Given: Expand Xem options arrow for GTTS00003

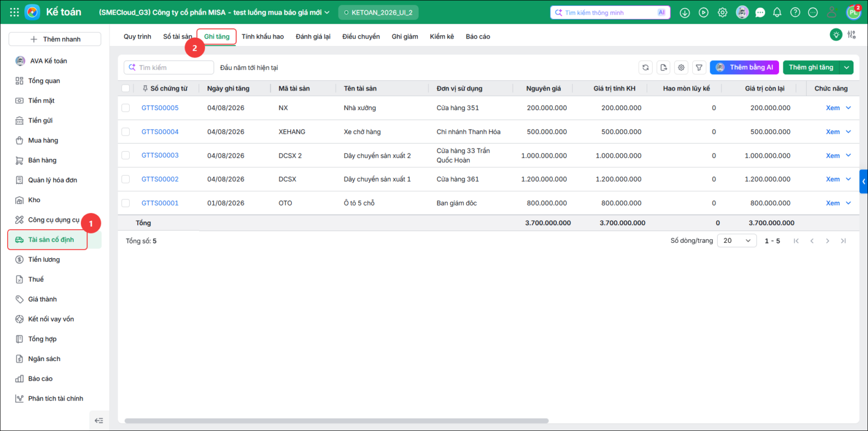Looking at the screenshot, I should (x=848, y=156).
